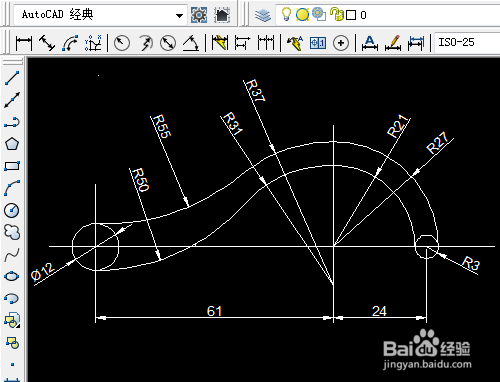Open the ISO-25 dimension style dropdown
Image resolution: width=500 pixels, height=382 pixels.
tap(468, 42)
